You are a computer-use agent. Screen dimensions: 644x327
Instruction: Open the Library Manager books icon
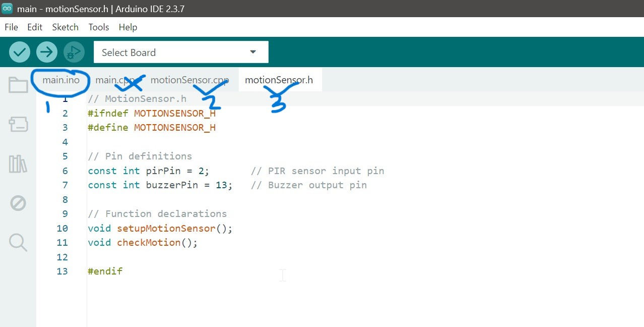click(18, 164)
